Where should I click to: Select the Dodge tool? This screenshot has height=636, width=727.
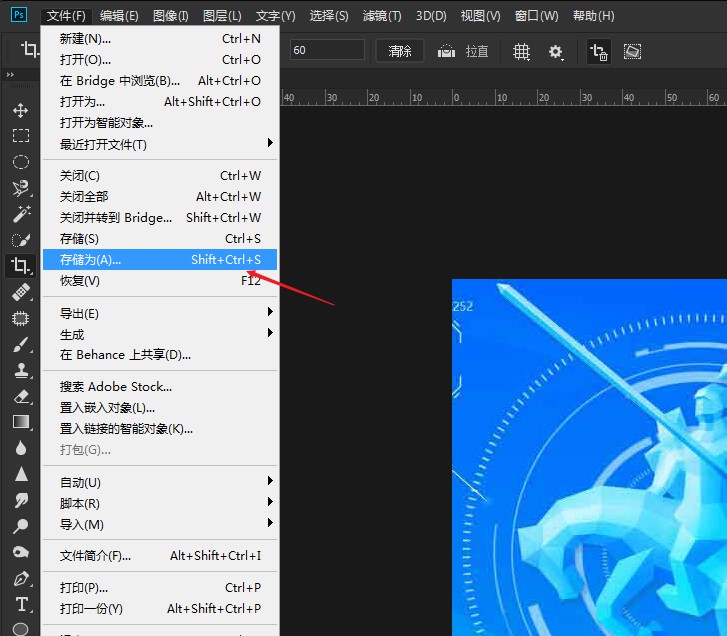point(20,526)
